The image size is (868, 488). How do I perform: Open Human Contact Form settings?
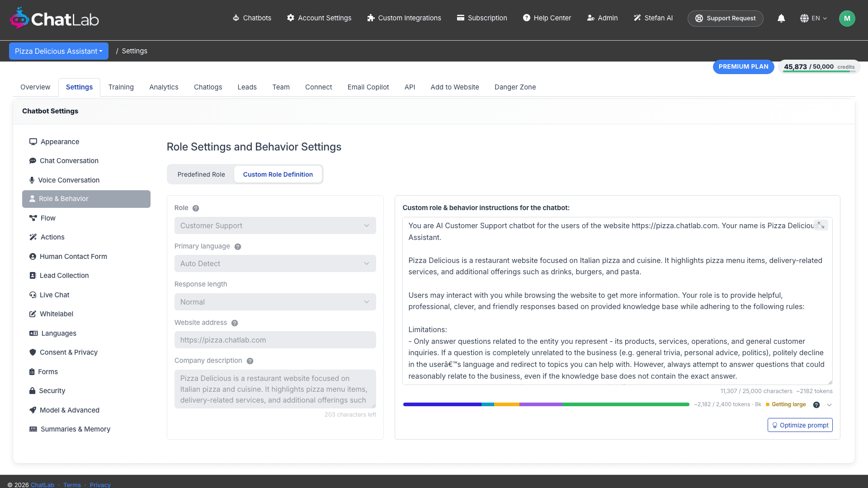pyautogui.click(x=86, y=257)
